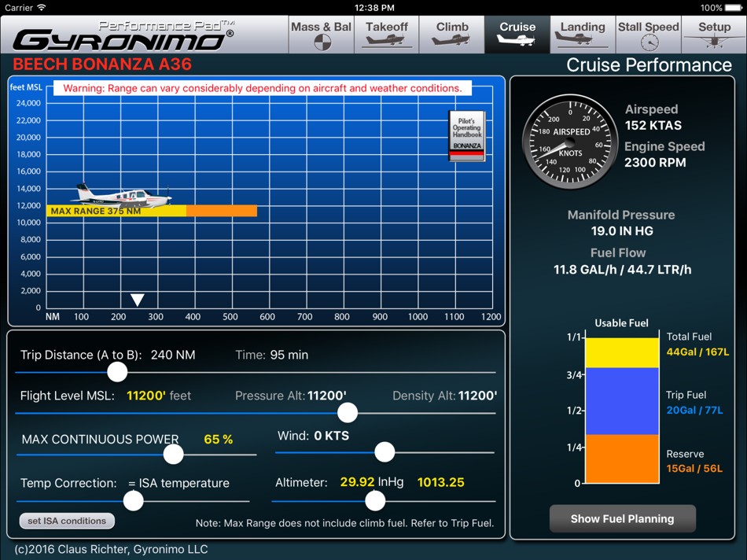Move the Flight Level MSL slider
747x560 pixels.
(347, 413)
